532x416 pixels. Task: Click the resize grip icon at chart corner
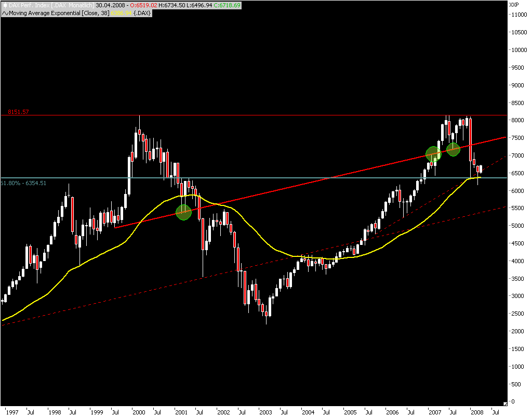tap(505, 404)
